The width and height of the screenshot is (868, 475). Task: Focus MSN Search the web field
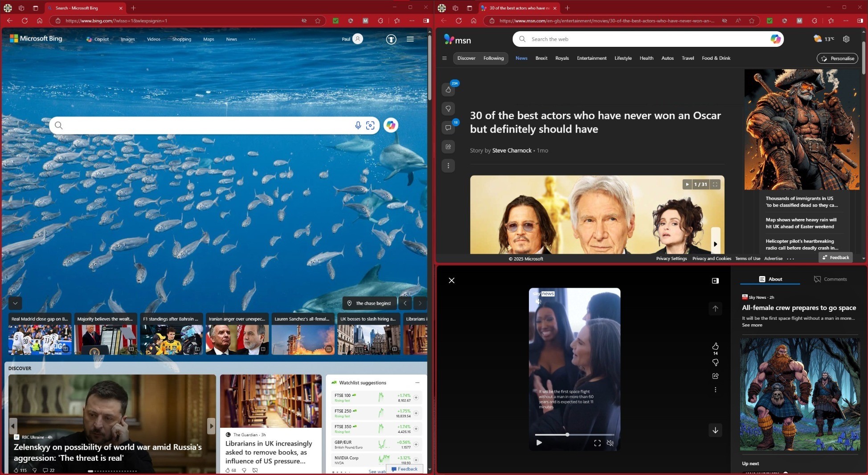pyautogui.click(x=648, y=39)
